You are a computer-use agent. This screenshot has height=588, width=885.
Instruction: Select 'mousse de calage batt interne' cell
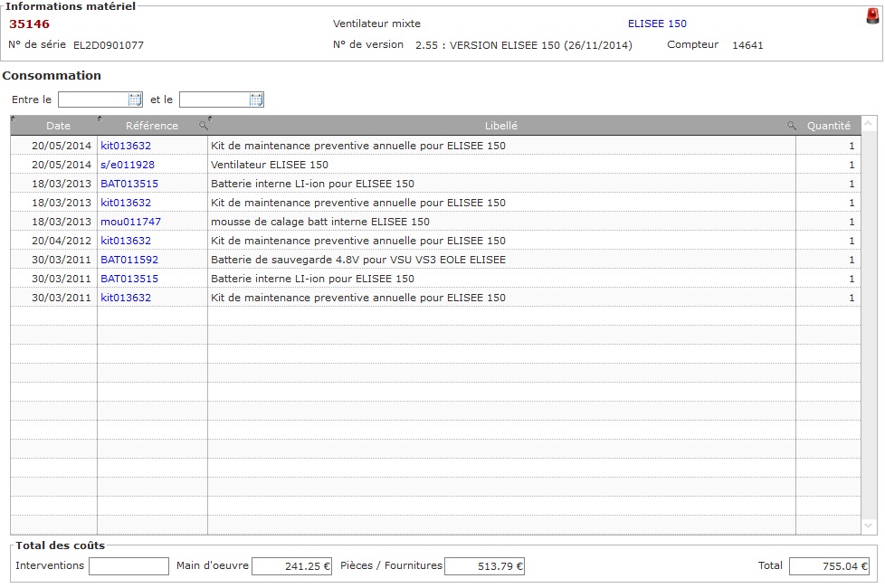coord(501,222)
